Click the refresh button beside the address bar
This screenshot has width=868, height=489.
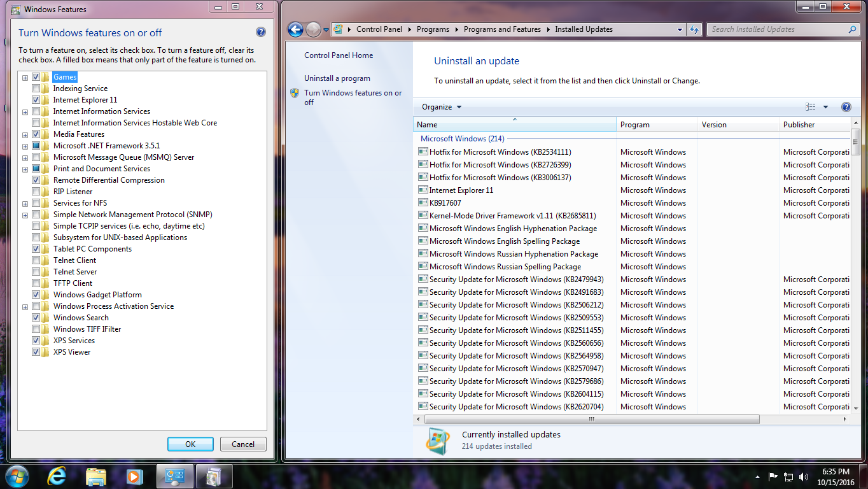pyautogui.click(x=695, y=29)
